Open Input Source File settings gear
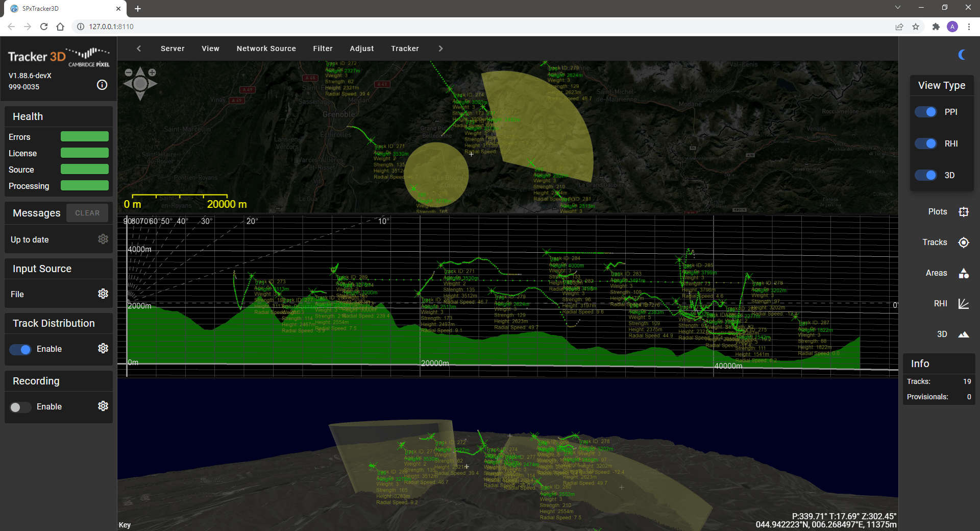The width and height of the screenshot is (980, 531). [103, 294]
